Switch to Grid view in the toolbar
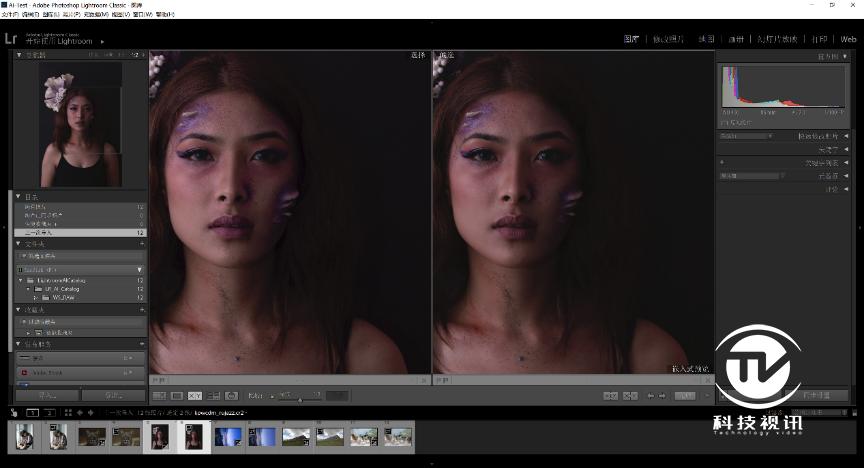The height and width of the screenshot is (468, 864). 159,396
